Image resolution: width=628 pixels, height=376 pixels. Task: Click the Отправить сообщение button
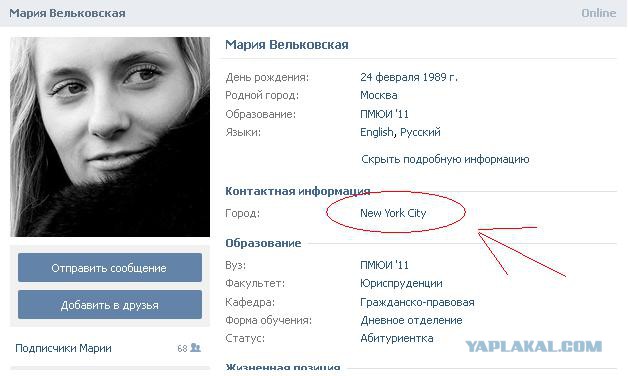[110, 268]
